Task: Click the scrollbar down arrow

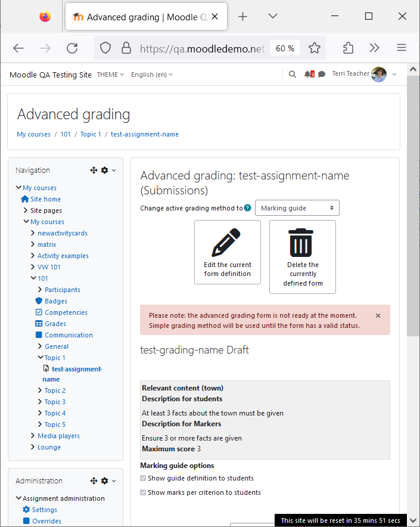Action: 413,521
